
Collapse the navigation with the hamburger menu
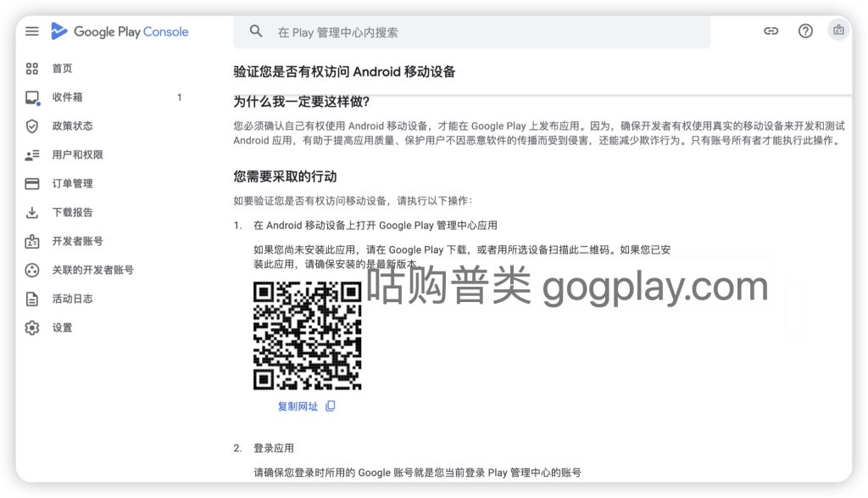[31, 31]
